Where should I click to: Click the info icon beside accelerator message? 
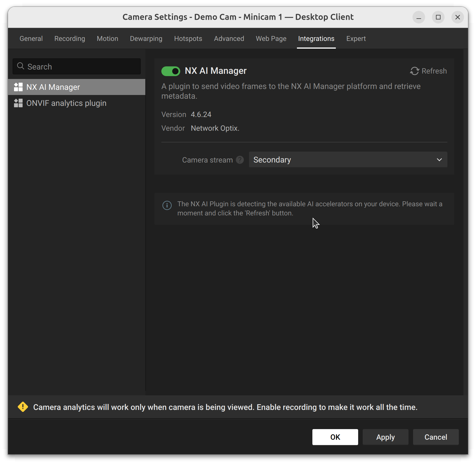pyautogui.click(x=167, y=205)
